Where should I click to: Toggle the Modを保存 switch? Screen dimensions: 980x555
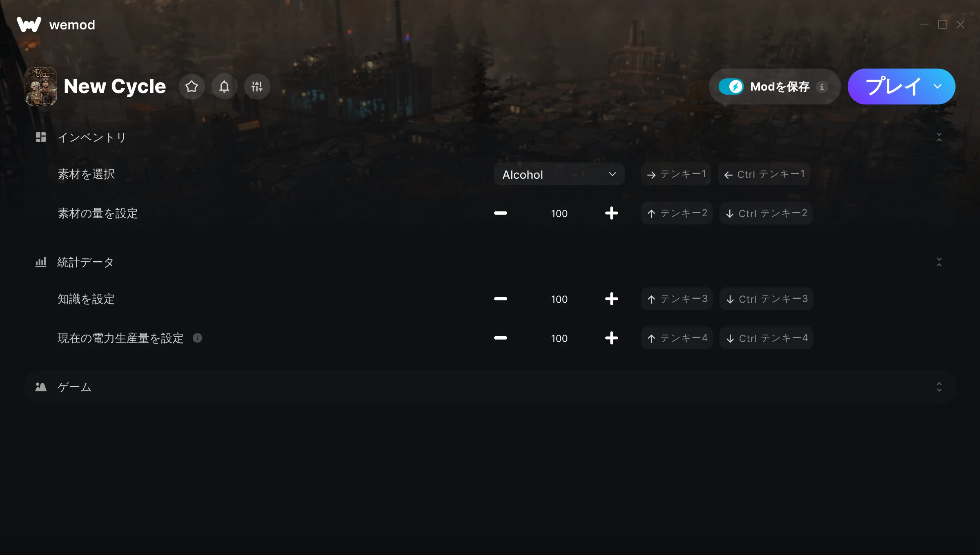click(x=731, y=87)
